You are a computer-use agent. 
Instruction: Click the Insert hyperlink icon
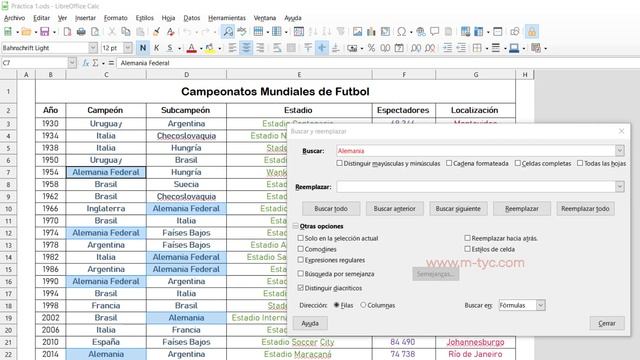tap(420, 31)
